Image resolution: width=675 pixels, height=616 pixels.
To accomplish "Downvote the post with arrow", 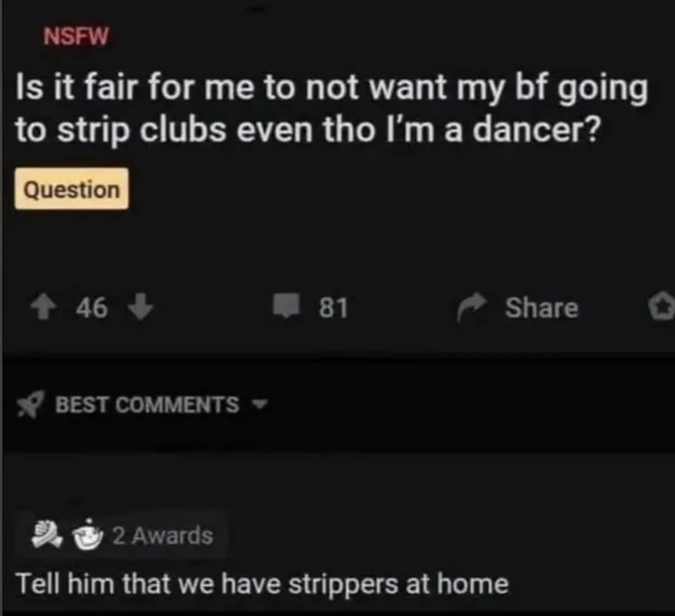I will (x=141, y=306).
